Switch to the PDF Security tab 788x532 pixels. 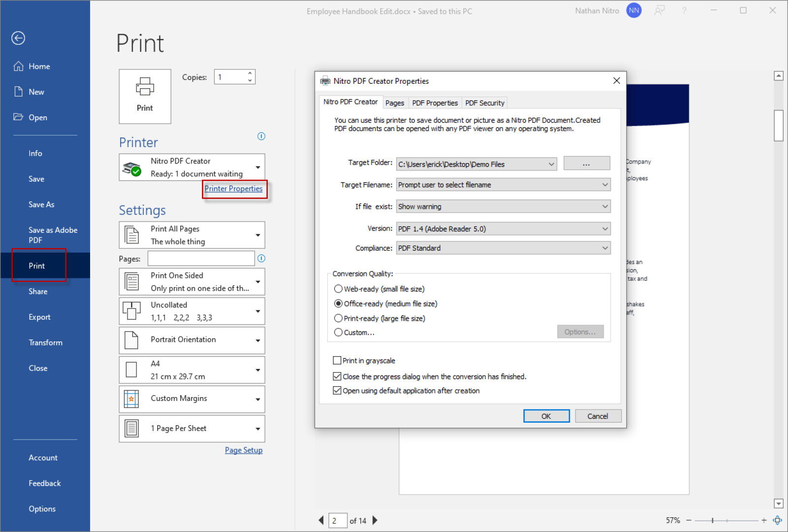(484, 102)
